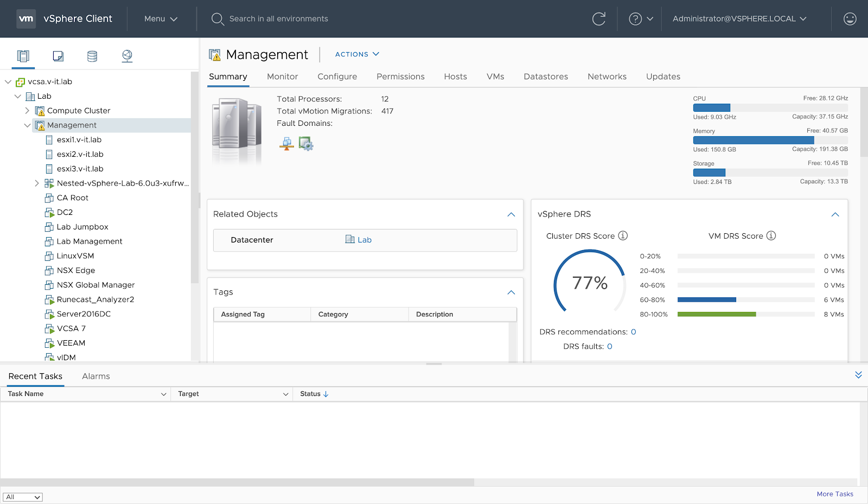Open the Lab datacenter link
Screen dimensions: 868x504
pos(365,240)
